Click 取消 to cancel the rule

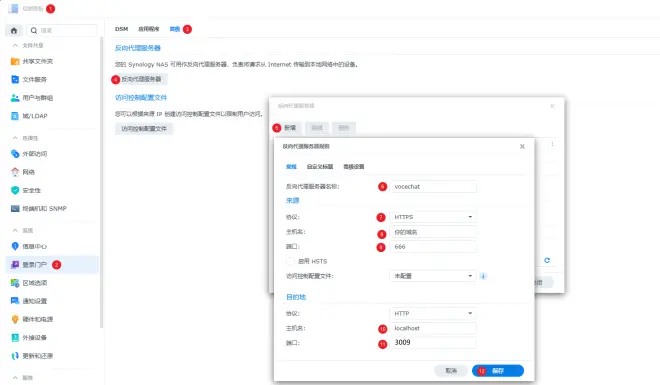point(451,371)
